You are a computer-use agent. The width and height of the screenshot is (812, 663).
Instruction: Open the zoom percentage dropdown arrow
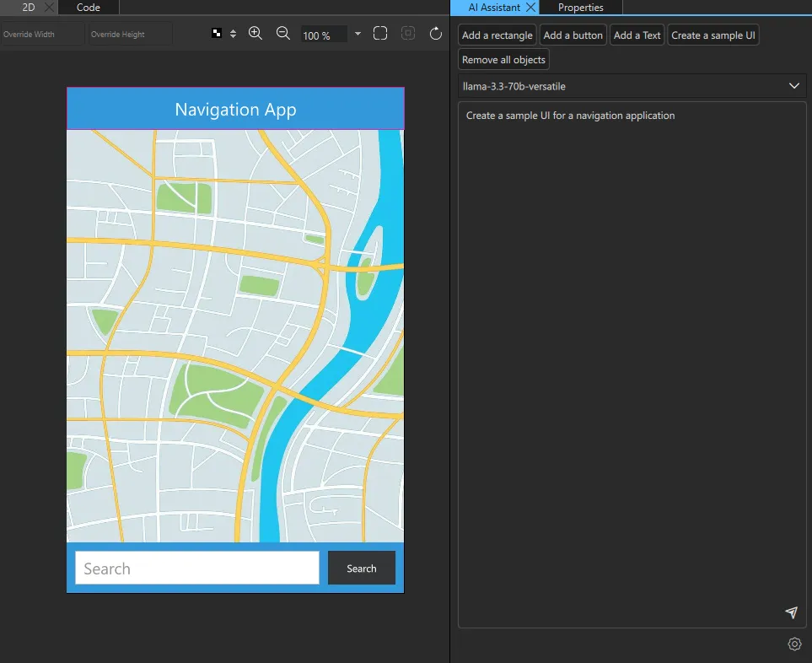pyautogui.click(x=358, y=35)
